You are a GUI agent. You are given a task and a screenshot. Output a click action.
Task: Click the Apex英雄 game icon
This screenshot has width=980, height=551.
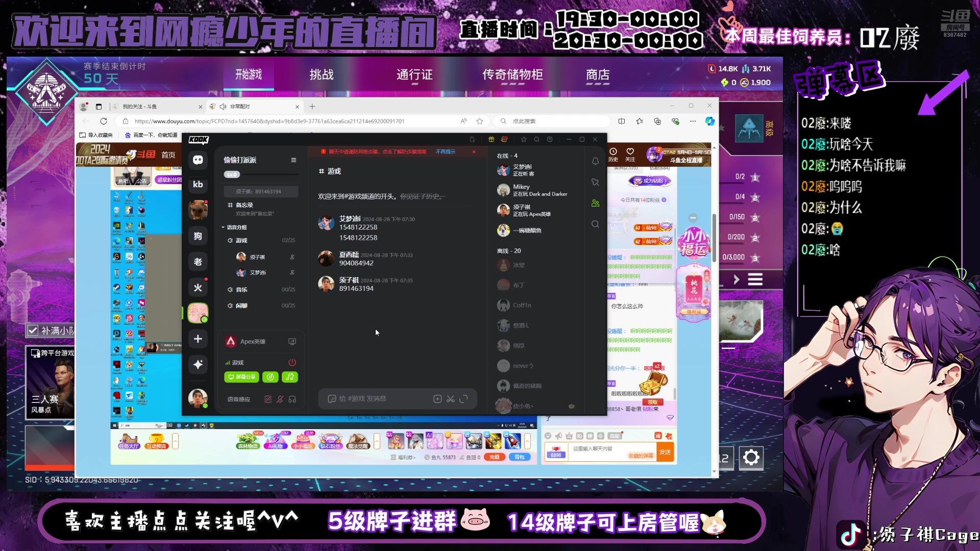point(231,341)
